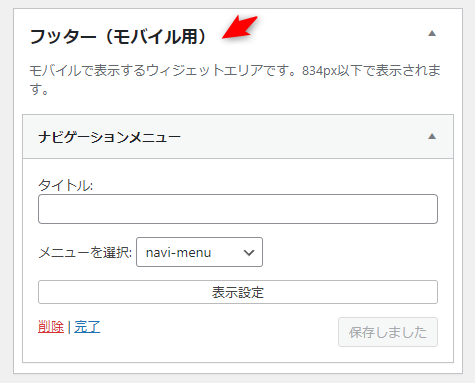This screenshot has width=475, height=383.
Task: Click the chevron in navi-menu select box
Action: tap(249, 253)
